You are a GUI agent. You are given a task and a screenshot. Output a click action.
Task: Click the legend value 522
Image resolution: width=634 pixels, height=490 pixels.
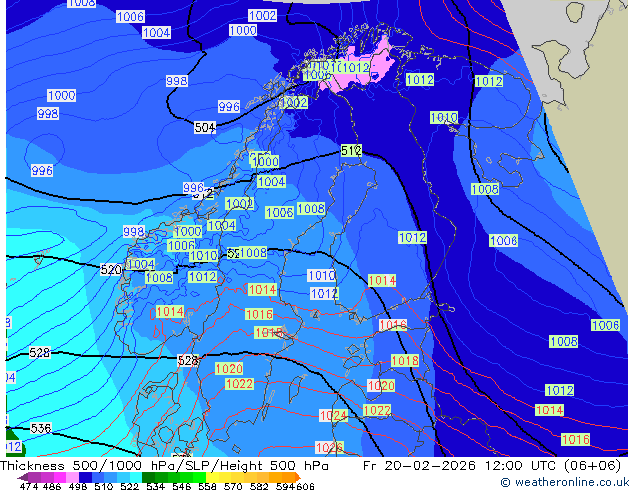(x=129, y=486)
